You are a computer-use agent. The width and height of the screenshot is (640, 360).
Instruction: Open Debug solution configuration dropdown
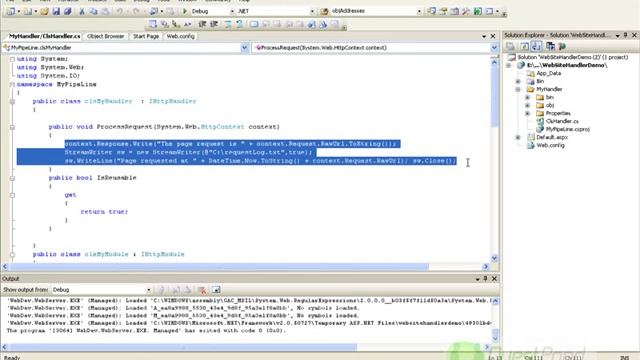232,11
